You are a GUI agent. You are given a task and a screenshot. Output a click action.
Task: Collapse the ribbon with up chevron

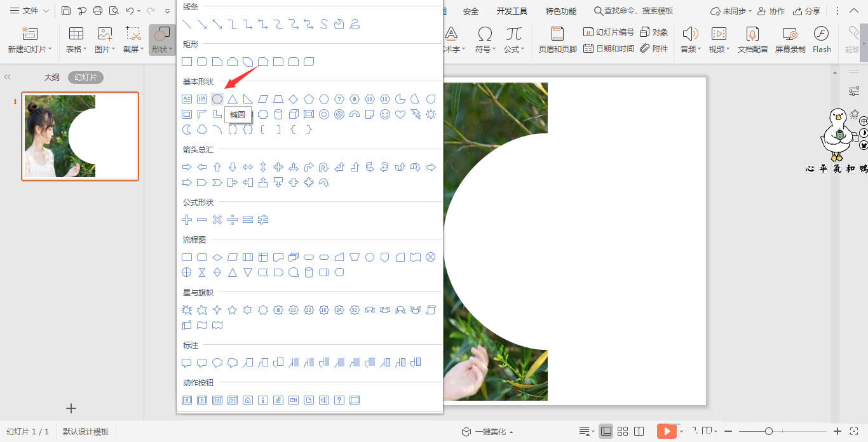click(x=855, y=11)
